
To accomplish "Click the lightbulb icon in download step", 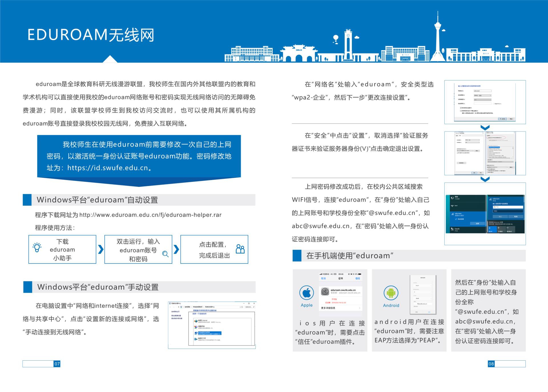I will pos(37,247).
